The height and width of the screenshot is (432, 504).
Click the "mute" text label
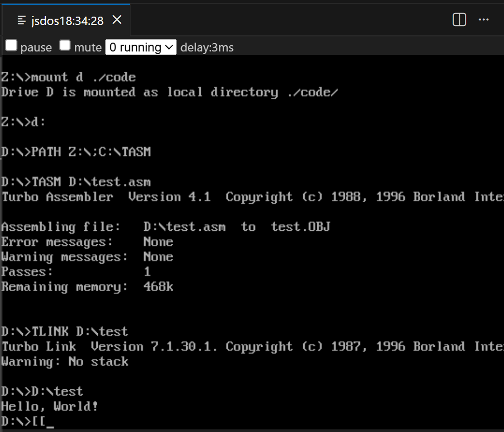88,47
